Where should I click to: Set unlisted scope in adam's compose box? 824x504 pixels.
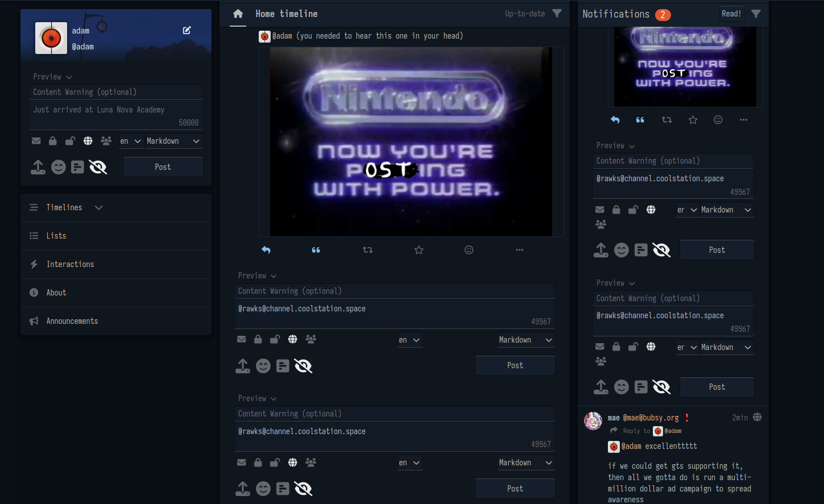(70, 141)
